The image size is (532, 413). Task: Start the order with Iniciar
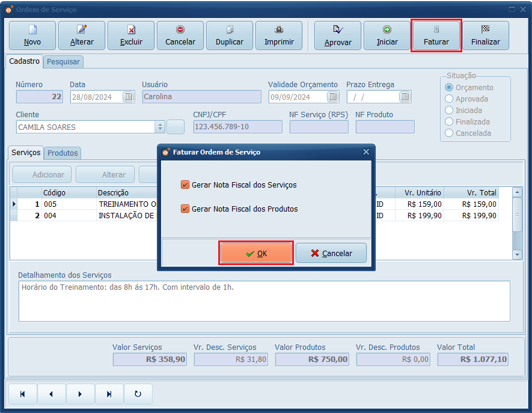point(387,35)
